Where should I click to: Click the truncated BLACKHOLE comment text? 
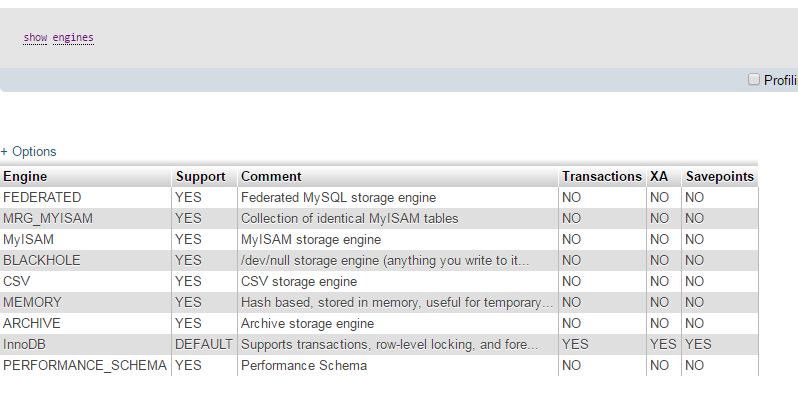coord(385,261)
